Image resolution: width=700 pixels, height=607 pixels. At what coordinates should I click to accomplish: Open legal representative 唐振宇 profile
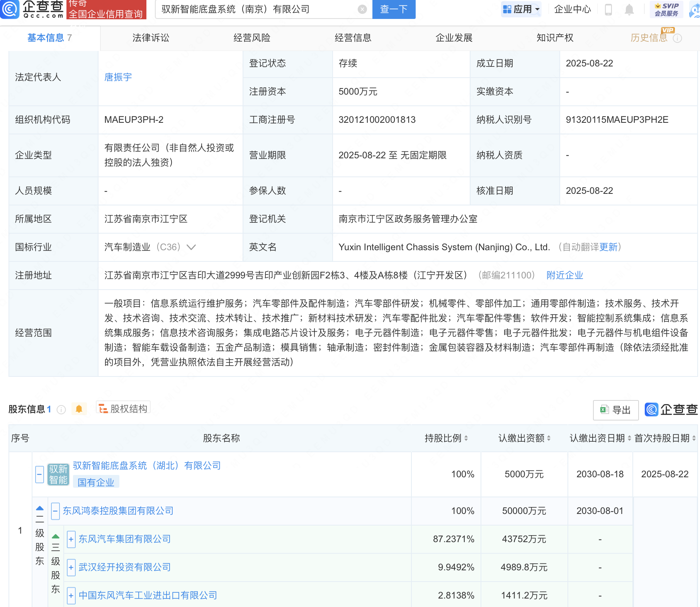118,77
